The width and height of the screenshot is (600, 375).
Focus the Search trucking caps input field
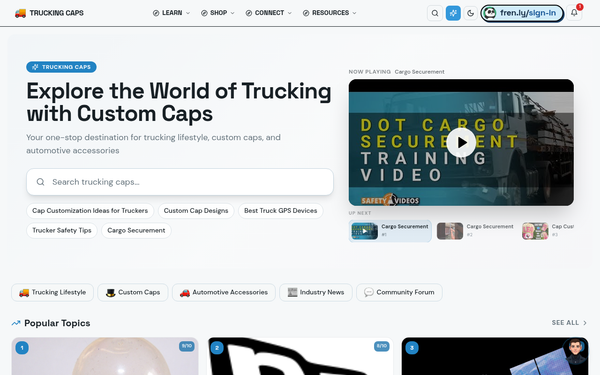pyautogui.click(x=180, y=182)
